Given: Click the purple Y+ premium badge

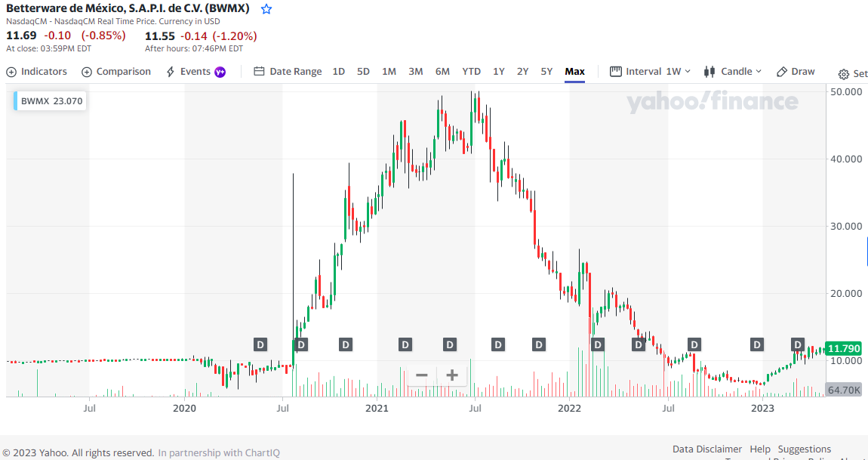Looking at the screenshot, I should pyautogui.click(x=220, y=72).
